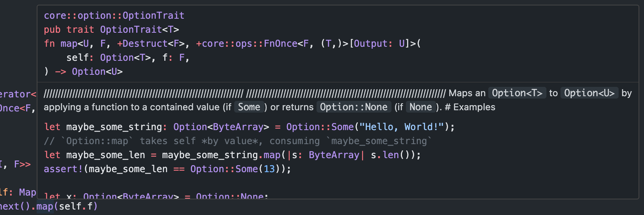Click the Option::map comment line

coord(238,141)
